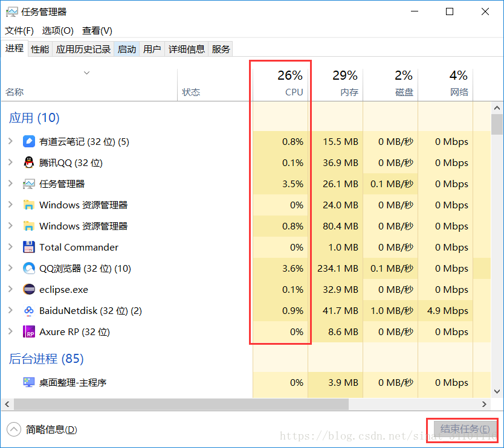Viewport: 504px width, 448px height.
Task: Click the vertical scrollbar thumb
Action: coord(497,124)
